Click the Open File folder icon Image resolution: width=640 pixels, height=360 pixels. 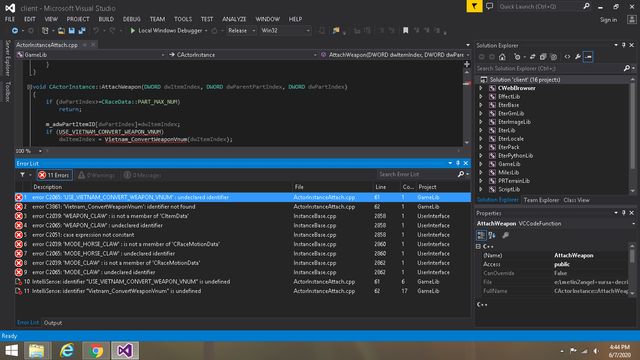tap(61, 31)
